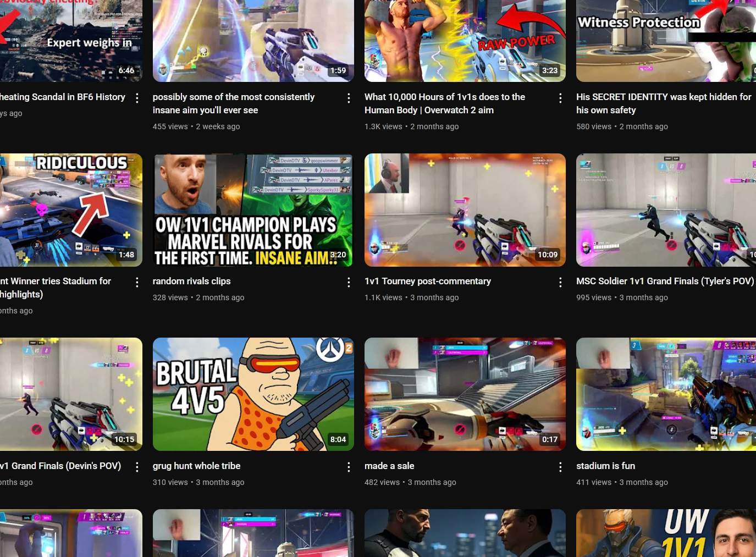
Task: Open the '1v1 Tourney post-commentary' title
Action: [428, 281]
